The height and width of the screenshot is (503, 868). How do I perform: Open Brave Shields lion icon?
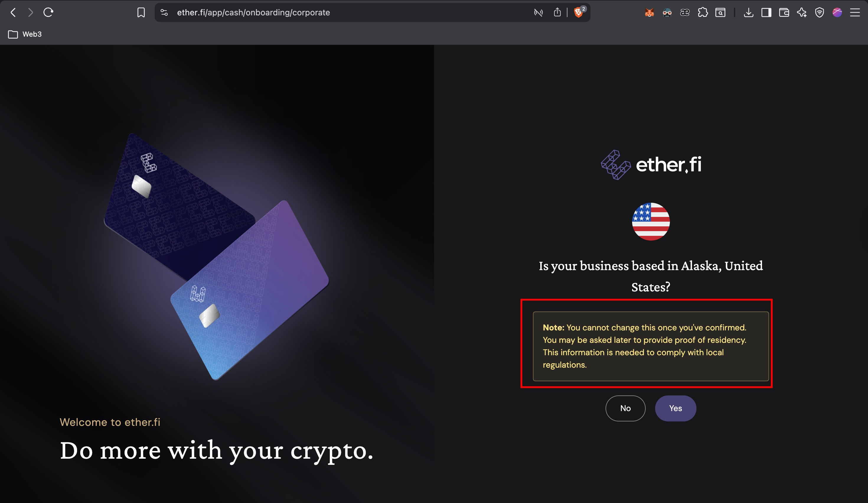click(x=579, y=13)
